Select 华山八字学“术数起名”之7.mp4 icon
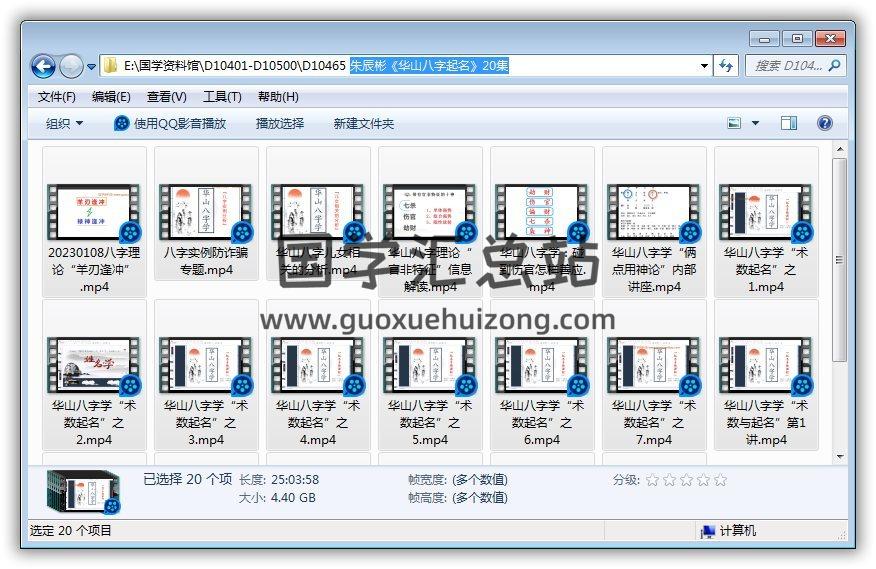The height and width of the screenshot is (569, 876). (654, 366)
